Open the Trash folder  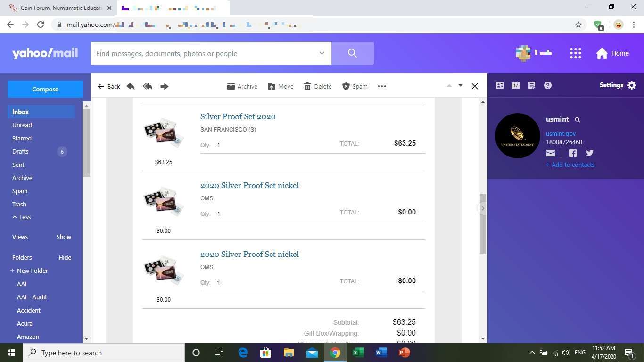(19, 204)
